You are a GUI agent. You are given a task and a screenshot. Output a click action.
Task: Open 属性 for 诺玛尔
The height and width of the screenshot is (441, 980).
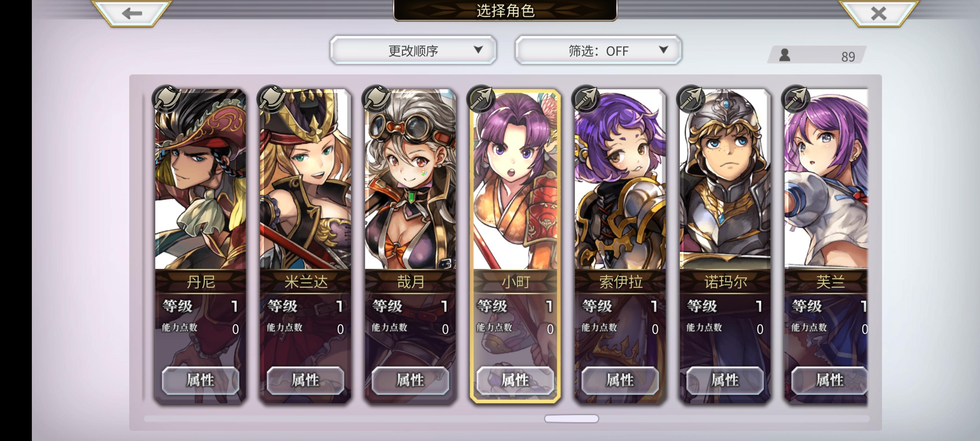725,380
